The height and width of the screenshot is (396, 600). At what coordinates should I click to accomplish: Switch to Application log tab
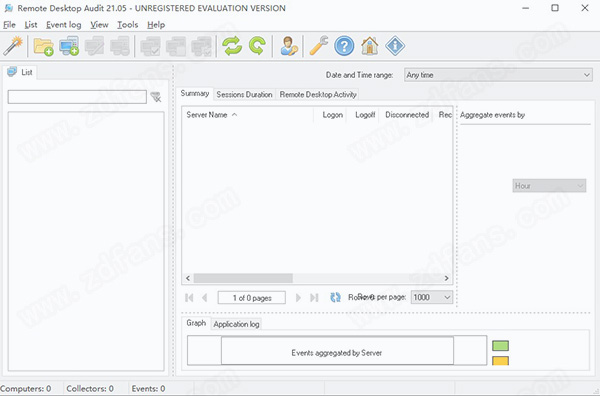[236, 324]
